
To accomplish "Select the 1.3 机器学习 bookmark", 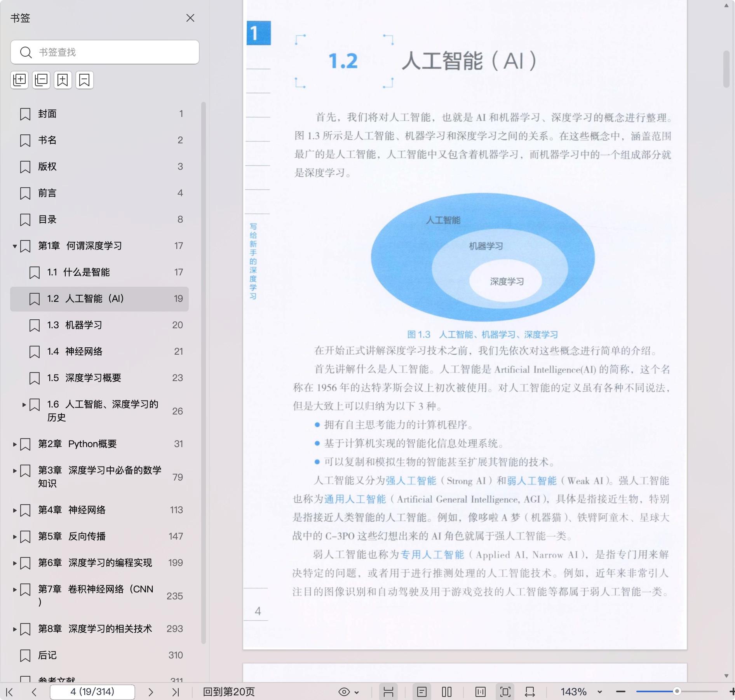I will click(x=84, y=325).
